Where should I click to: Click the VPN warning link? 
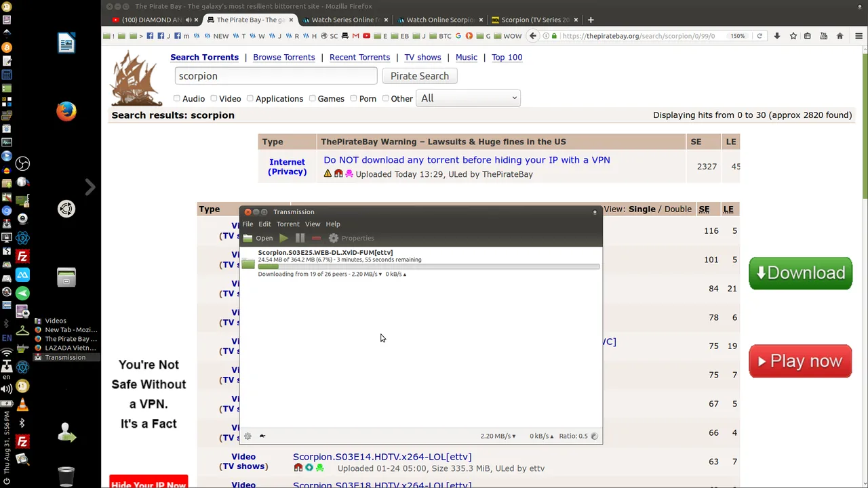click(x=467, y=160)
